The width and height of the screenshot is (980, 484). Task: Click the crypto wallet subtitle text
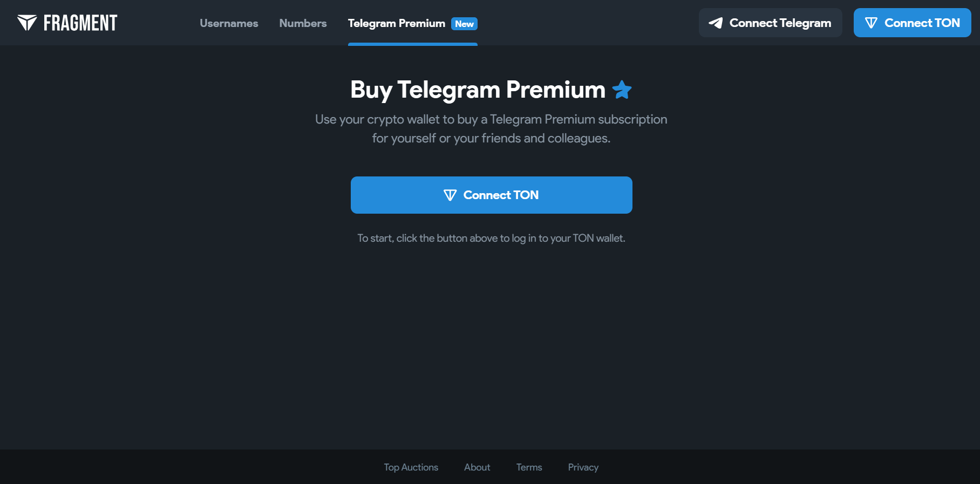(x=491, y=128)
